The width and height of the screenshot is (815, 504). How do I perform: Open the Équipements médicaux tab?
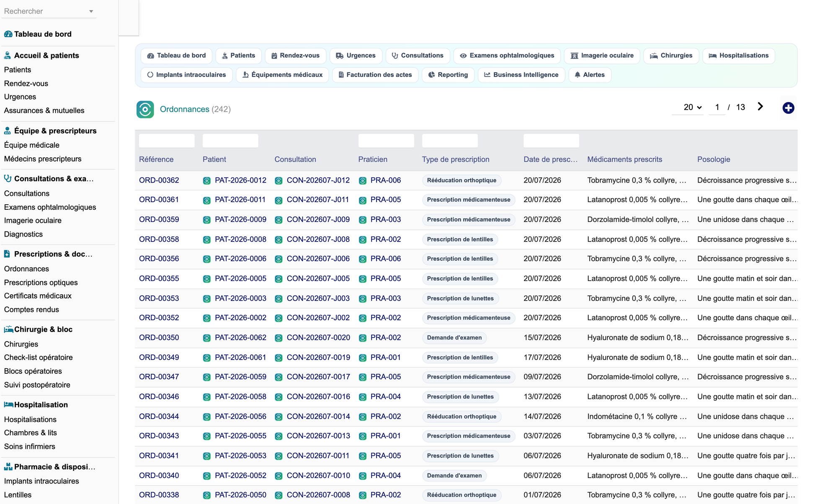tap(283, 75)
